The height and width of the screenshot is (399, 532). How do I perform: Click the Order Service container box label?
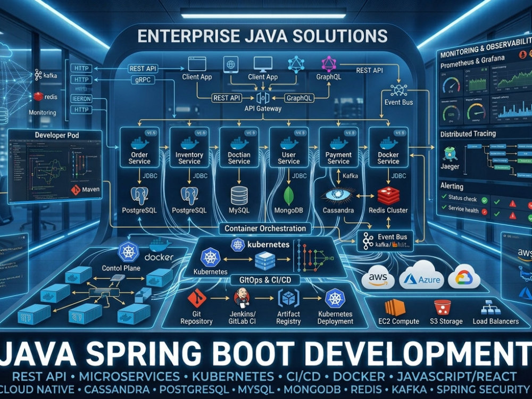pos(139,158)
